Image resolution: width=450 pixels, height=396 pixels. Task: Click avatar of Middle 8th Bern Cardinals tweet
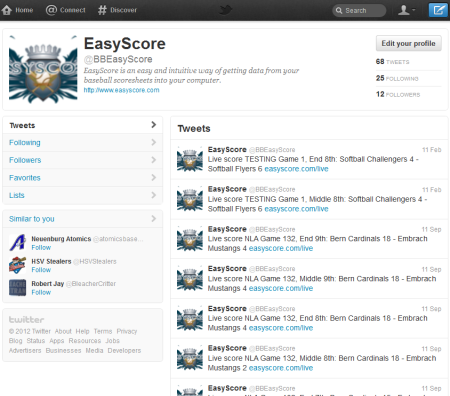[190, 357]
